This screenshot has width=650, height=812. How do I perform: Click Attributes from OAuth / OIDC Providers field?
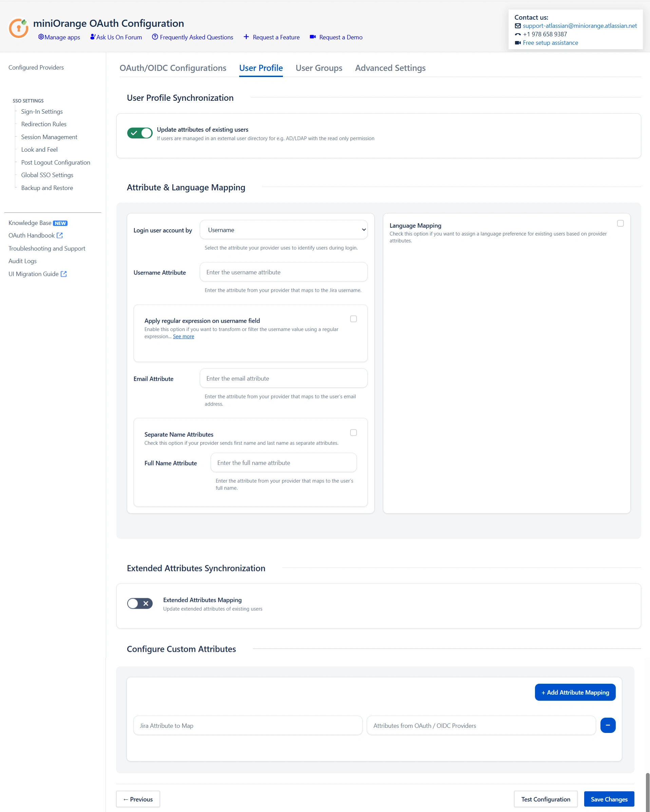coord(481,725)
